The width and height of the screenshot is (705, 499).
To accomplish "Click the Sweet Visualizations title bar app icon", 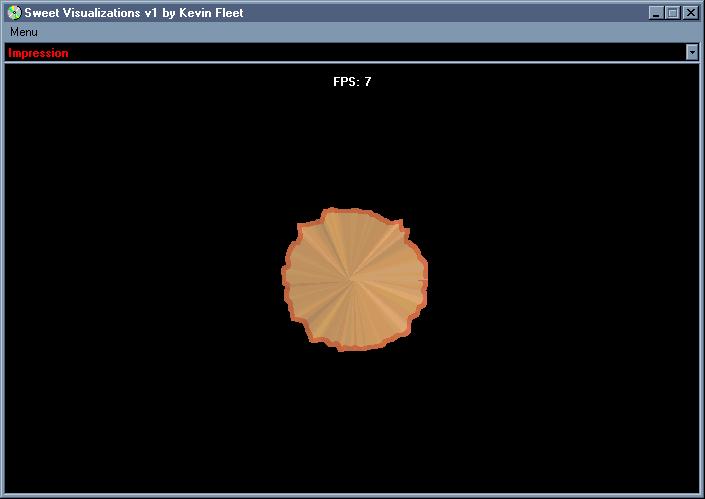I will pyautogui.click(x=13, y=13).
